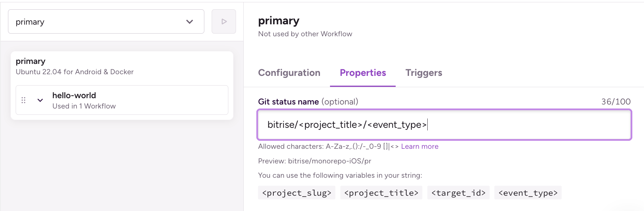Click into the Git status name input field
Viewport: 644px width, 211px height.
pyautogui.click(x=444, y=125)
